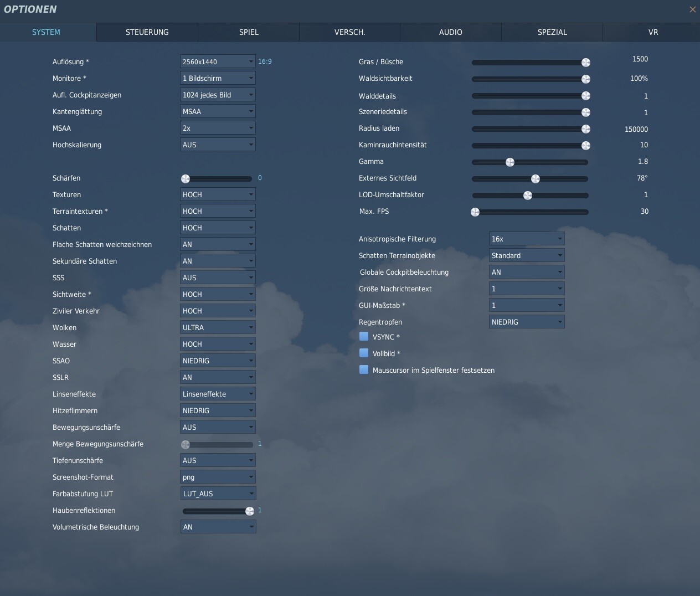Screen dimensions: 700x596
Task: Click the Externes Sichtfeld value 78°
Action: tap(642, 178)
